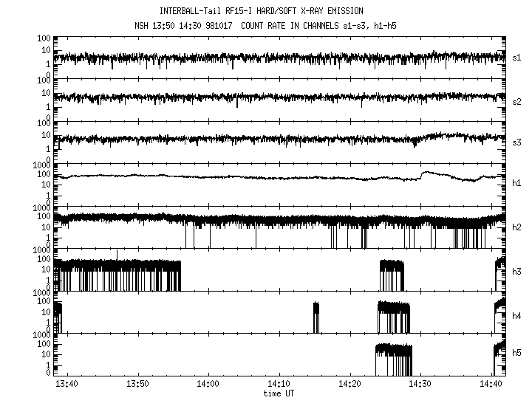The width and height of the screenshot is (532, 406).
Task: Click the 13:40 time axis tick label
Action: tap(67, 384)
